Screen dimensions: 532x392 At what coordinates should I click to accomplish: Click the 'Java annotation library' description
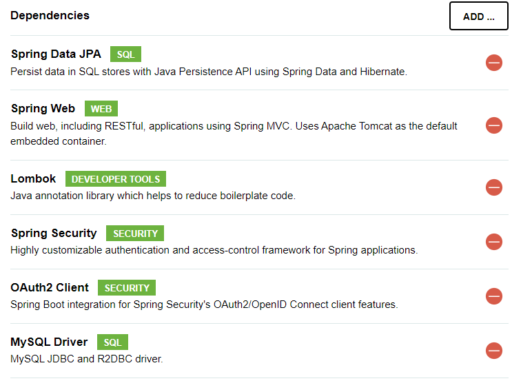(153, 196)
